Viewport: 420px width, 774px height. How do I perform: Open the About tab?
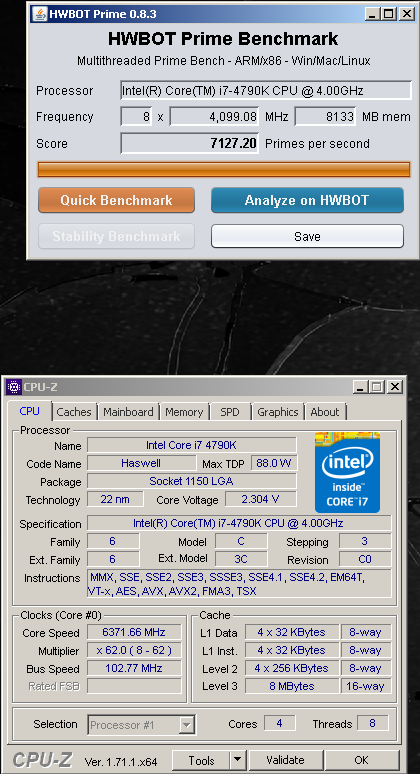point(325,412)
